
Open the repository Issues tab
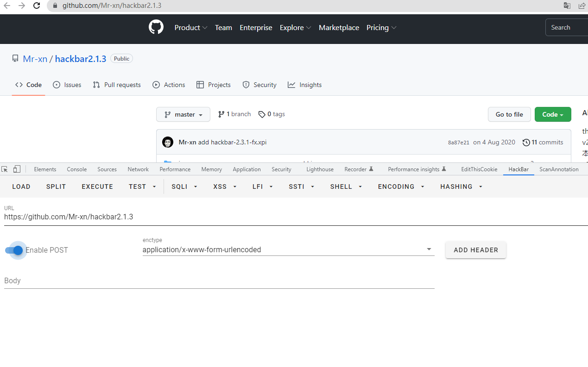click(x=67, y=85)
